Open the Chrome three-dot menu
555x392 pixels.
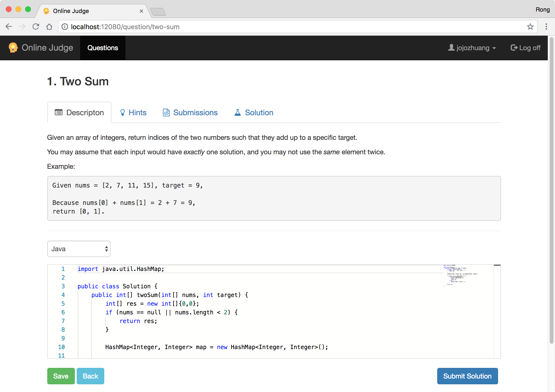[x=546, y=27]
